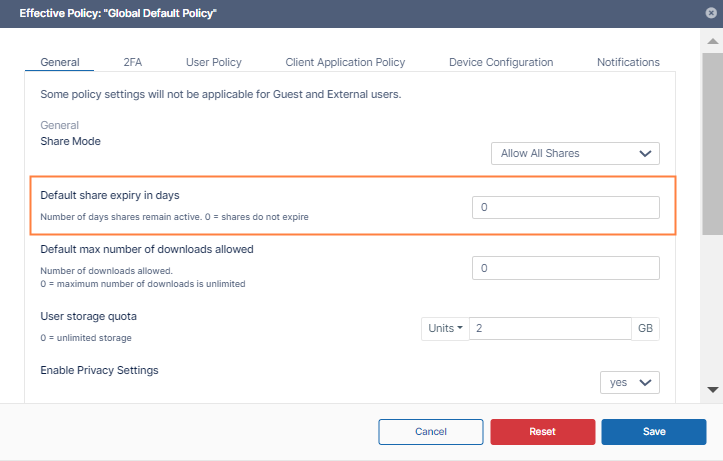Open the Device Configuration tab

pyautogui.click(x=501, y=62)
